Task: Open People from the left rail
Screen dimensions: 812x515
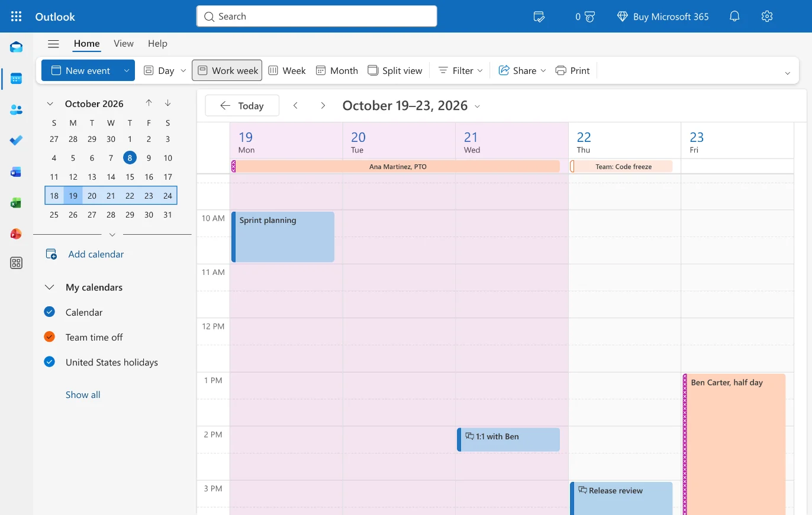Action: click(16, 109)
